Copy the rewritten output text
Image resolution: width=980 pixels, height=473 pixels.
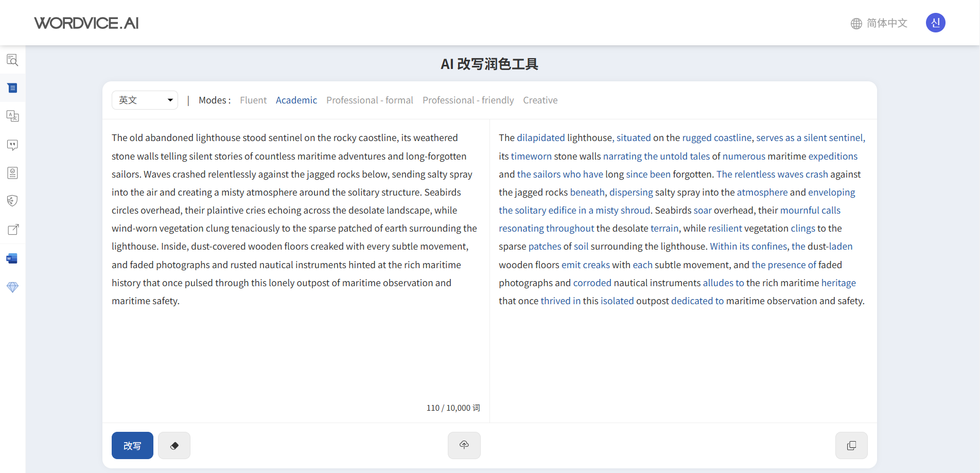click(851, 445)
